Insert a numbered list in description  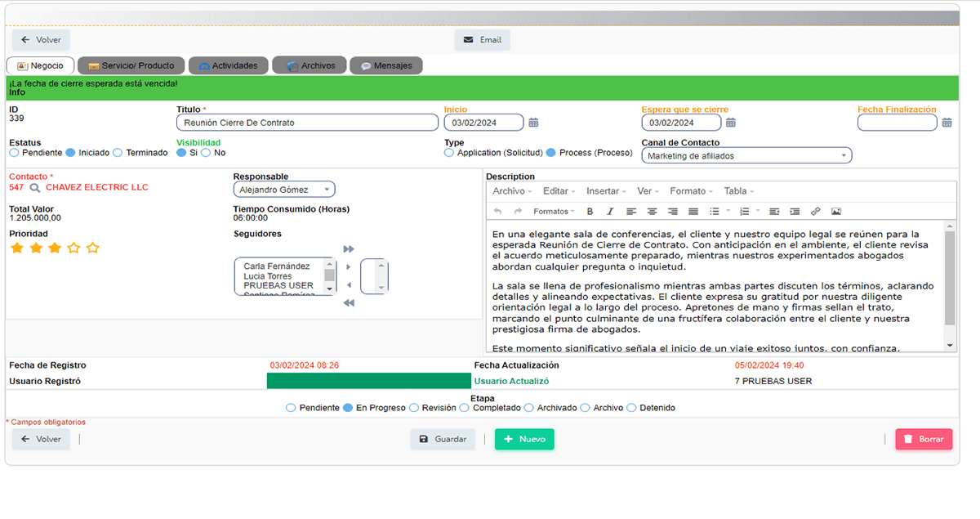tap(744, 212)
